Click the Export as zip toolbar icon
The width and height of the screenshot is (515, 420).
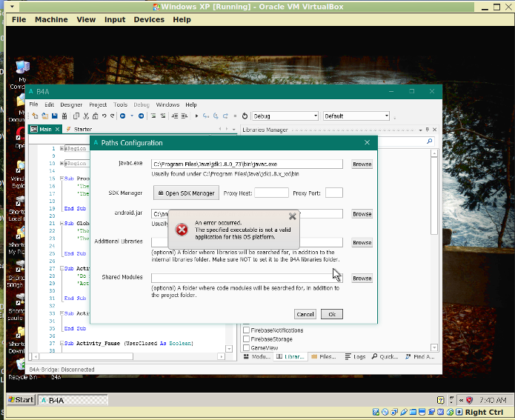pyautogui.click(x=64, y=116)
